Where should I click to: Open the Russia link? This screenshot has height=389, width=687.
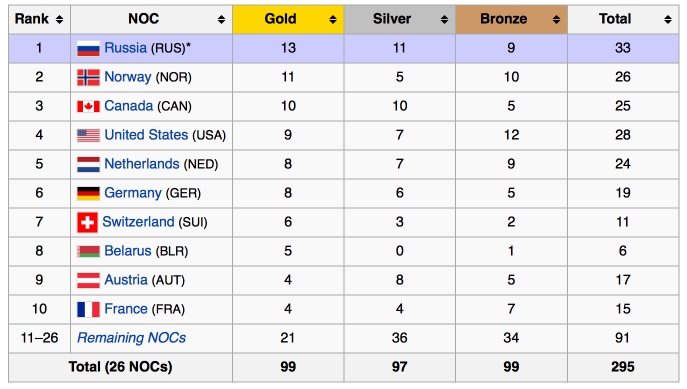tap(125, 48)
